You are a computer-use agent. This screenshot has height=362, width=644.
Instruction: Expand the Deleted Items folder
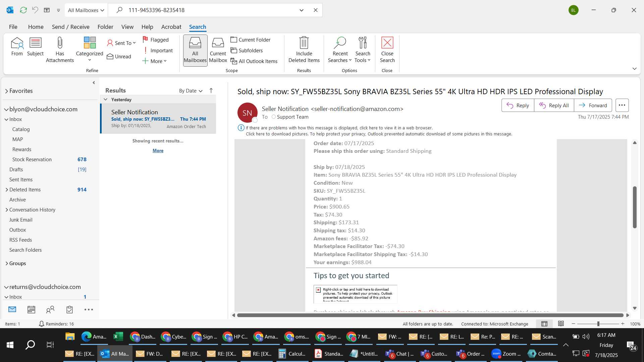click(x=7, y=190)
